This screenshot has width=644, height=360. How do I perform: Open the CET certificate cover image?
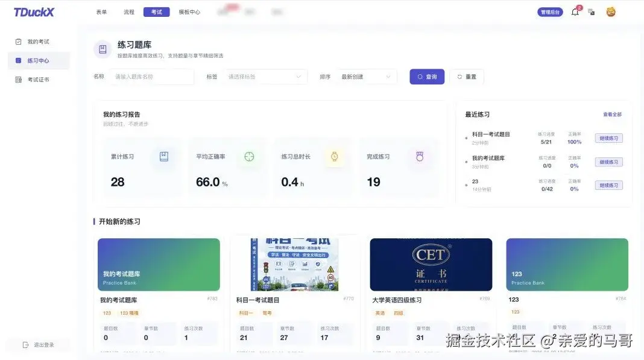(431, 265)
